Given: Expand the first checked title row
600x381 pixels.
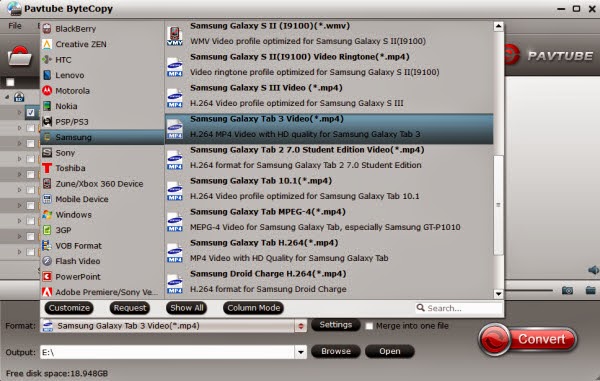Looking at the screenshot, I should 20,112.
